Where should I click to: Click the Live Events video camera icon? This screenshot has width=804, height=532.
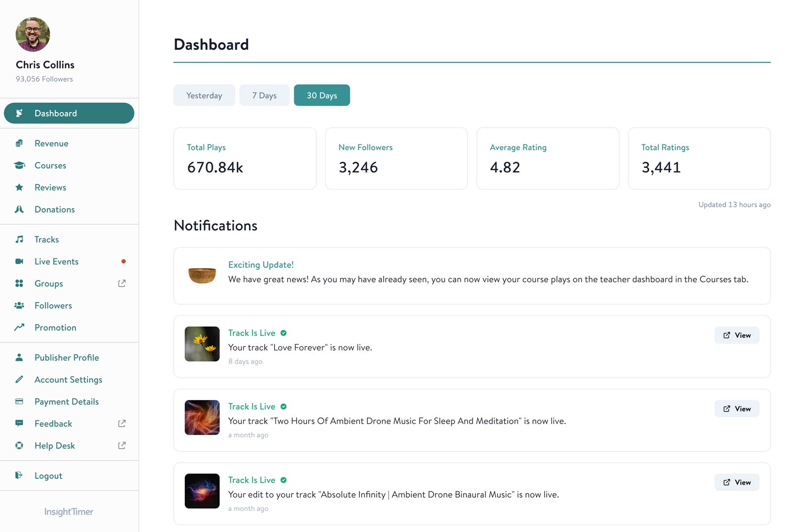point(19,261)
